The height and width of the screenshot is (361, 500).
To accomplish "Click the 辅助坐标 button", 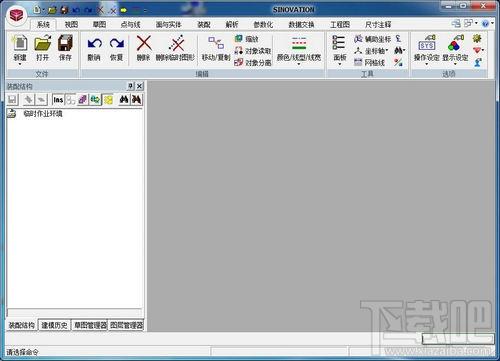I will [372, 39].
